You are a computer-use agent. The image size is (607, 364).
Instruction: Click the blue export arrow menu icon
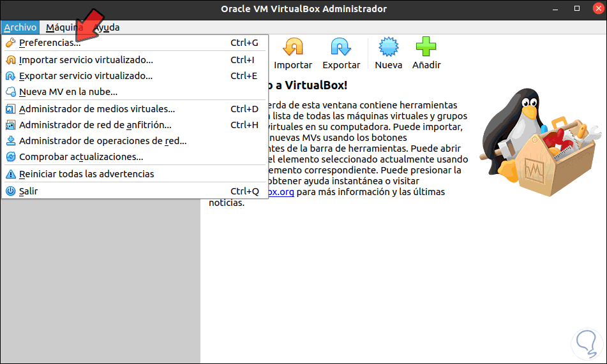(11, 76)
